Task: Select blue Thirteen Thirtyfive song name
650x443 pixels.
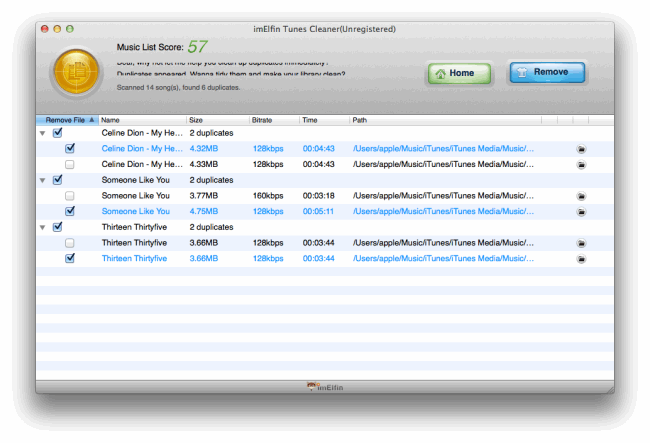Action: pos(134,259)
